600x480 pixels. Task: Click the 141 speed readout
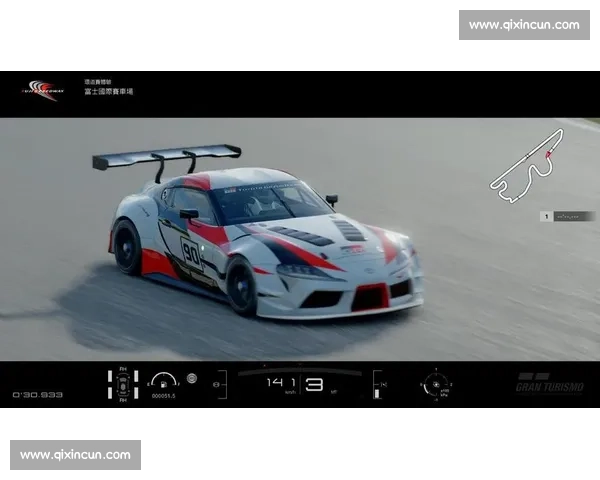[281, 382]
